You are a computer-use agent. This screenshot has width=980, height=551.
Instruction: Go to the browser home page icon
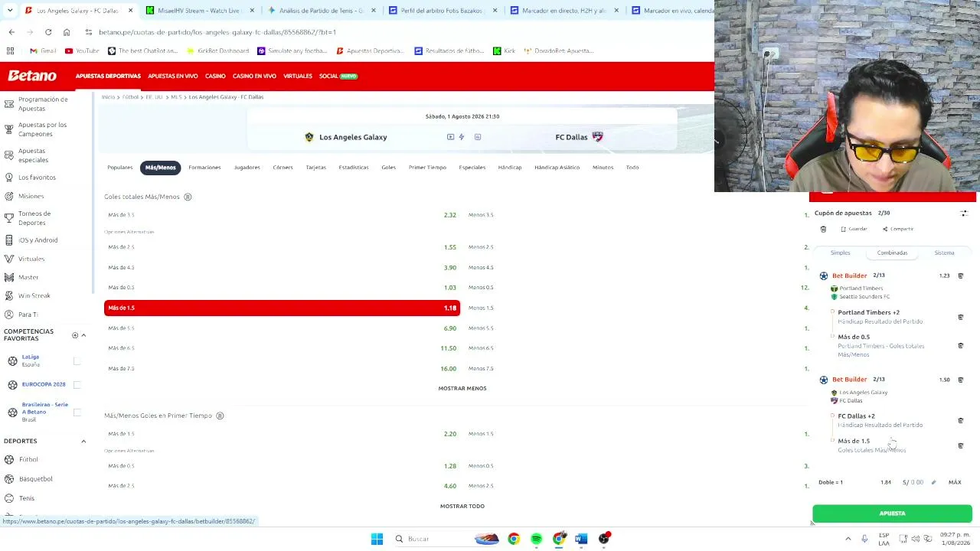pos(67,32)
